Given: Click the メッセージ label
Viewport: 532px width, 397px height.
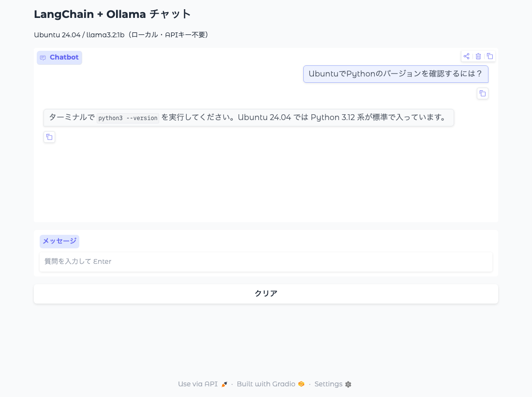Looking at the screenshot, I should [x=59, y=241].
